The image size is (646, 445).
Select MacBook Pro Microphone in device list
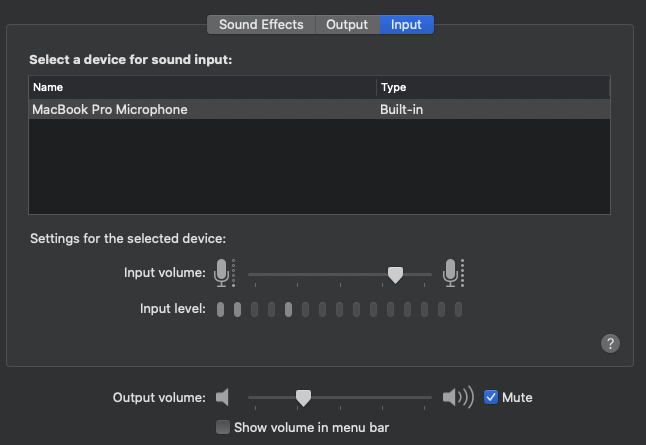[x=110, y=109]
